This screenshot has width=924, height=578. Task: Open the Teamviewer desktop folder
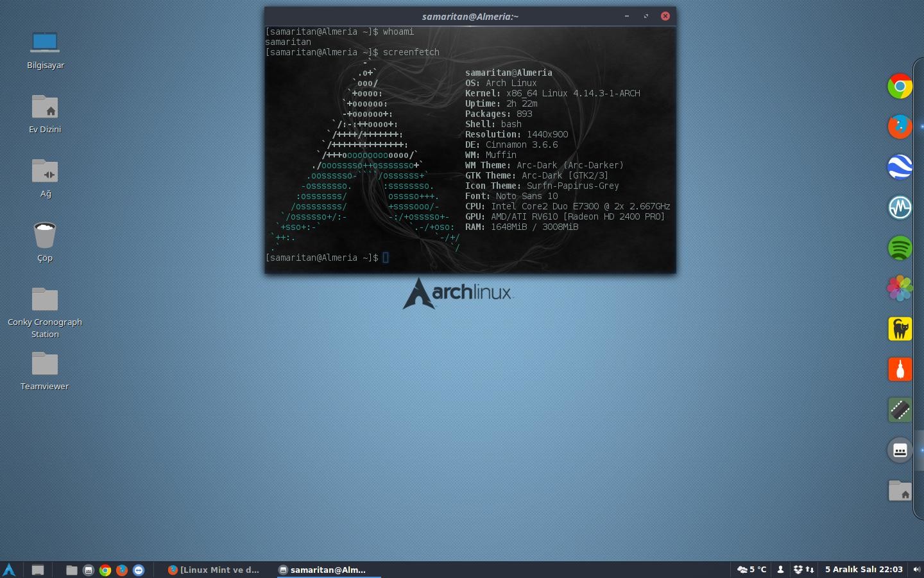pos(45,371)
